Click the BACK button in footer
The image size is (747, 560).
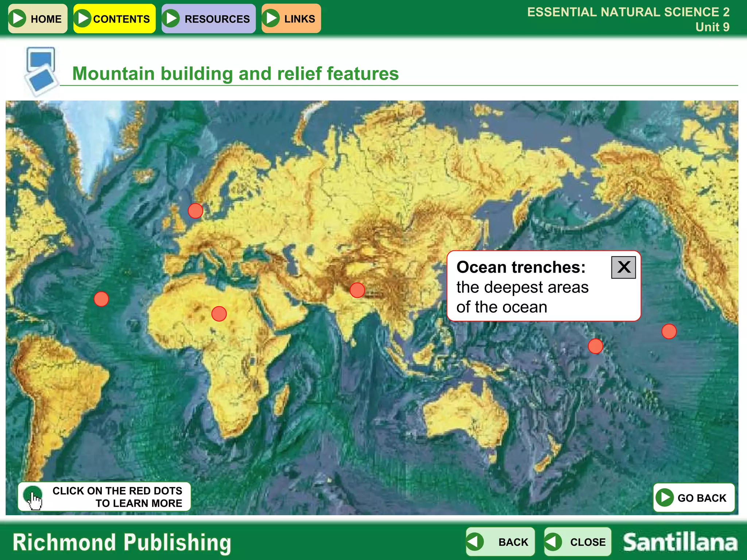tap(500, 542)
